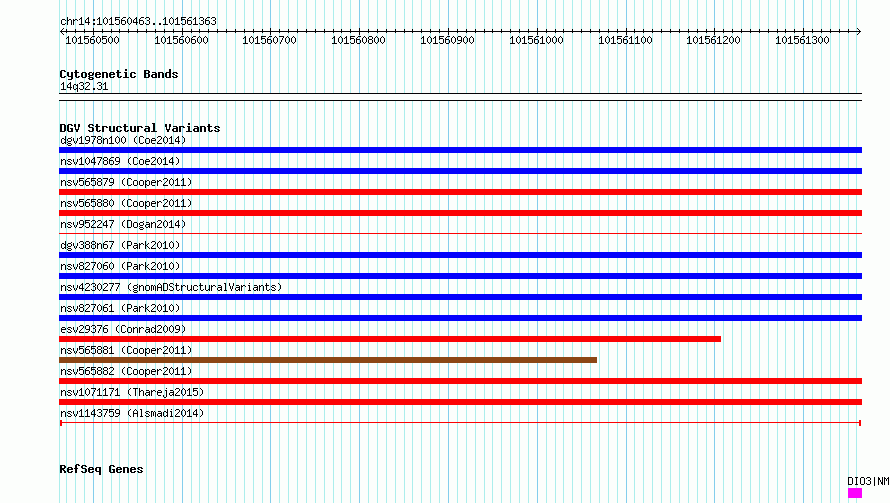Click ruler position 101561000
Viewport: 890px width, 503px height.
pos(536,40)
